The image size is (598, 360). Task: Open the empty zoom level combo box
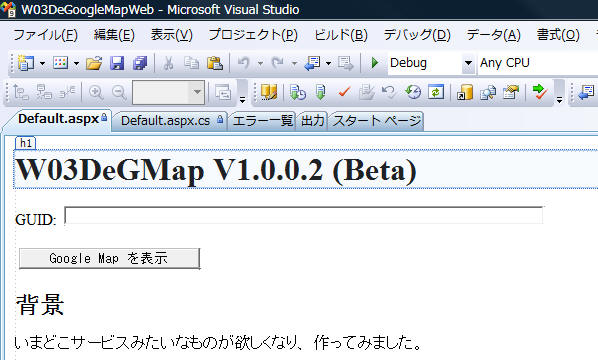(169, 92)
